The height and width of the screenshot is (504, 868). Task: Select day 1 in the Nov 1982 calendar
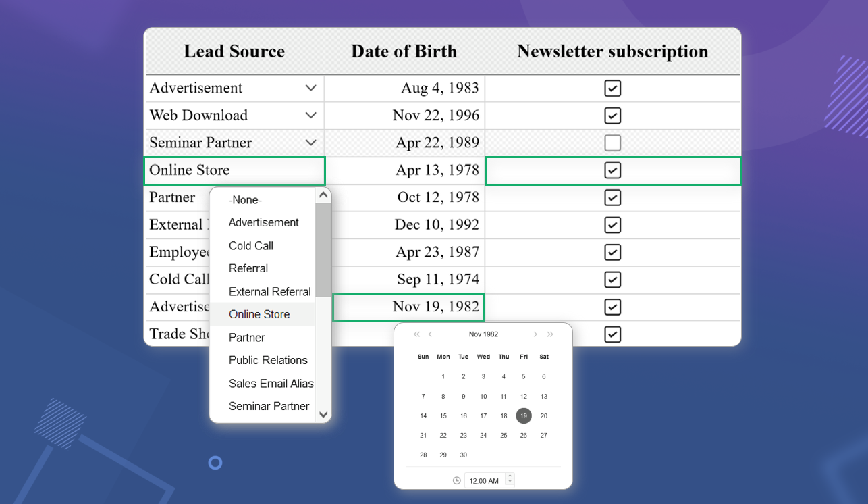pos(443,377)
